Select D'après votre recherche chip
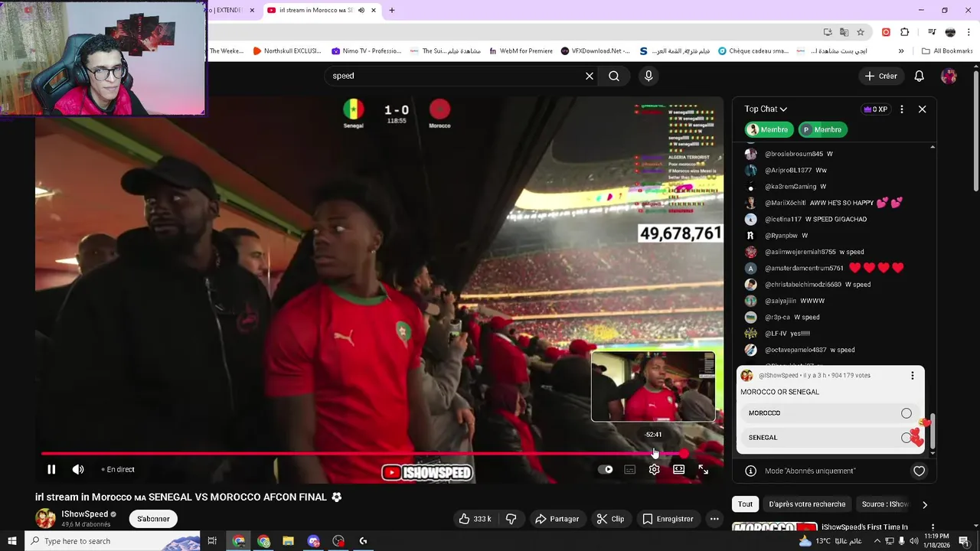This screenshot has width=980, height=551. coord(807,504)
